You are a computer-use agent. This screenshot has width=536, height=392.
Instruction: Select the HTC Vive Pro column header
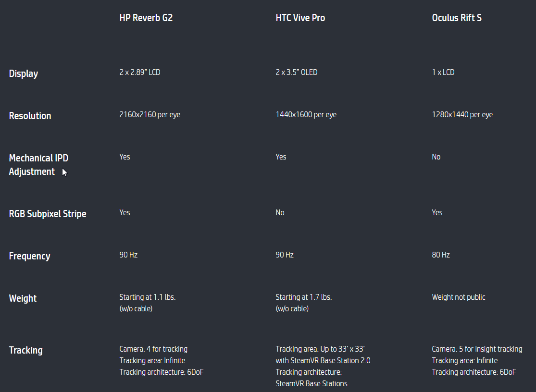pos(300,18)
